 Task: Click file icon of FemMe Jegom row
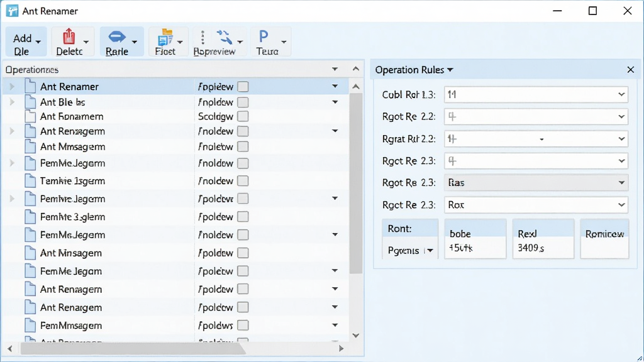coord(30,271)
